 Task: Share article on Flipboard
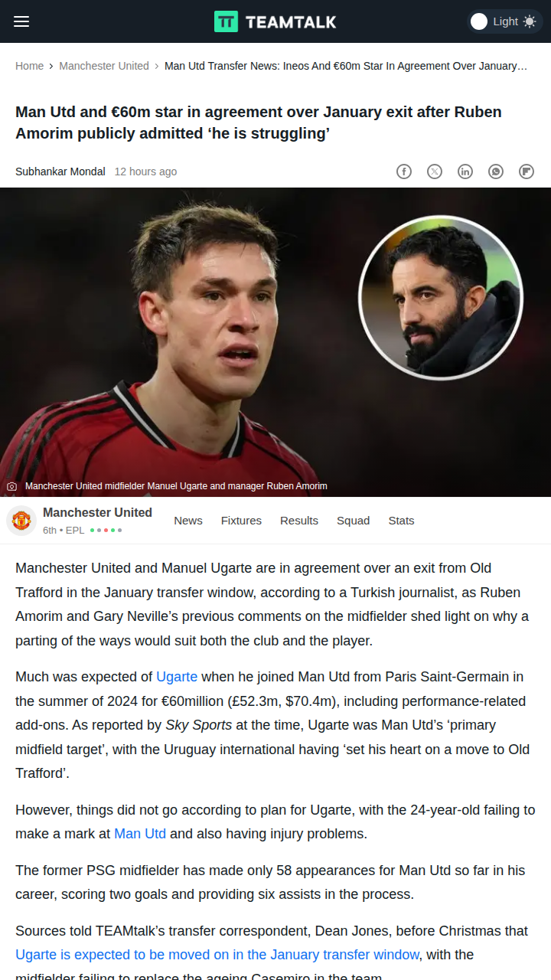(x=527, y=171)
